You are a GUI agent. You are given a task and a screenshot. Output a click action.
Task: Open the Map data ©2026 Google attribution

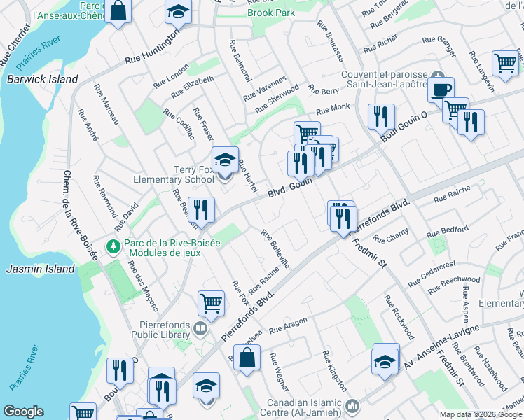481,415
